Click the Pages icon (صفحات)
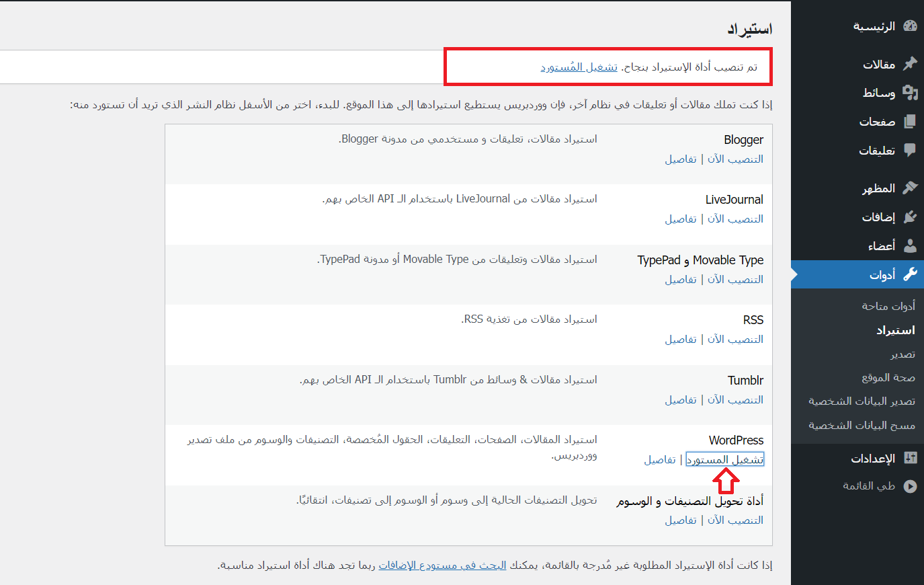The height and width of the screenshot is (585, 924). point(910,122)
